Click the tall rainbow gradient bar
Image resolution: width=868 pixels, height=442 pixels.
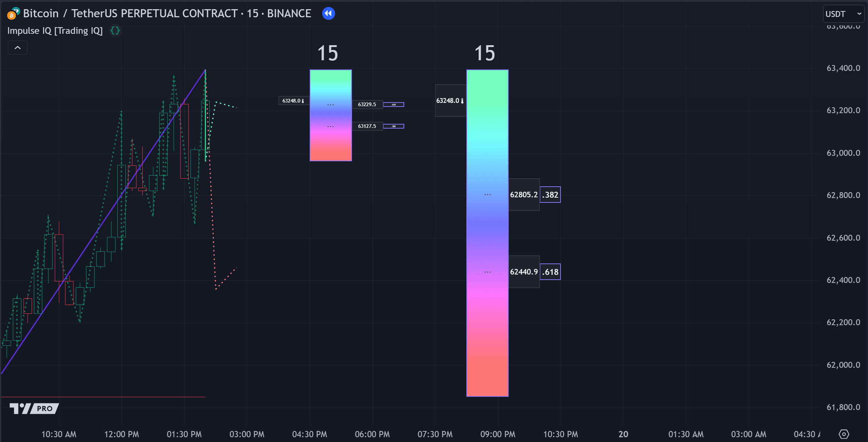click(x=487, y=233)
